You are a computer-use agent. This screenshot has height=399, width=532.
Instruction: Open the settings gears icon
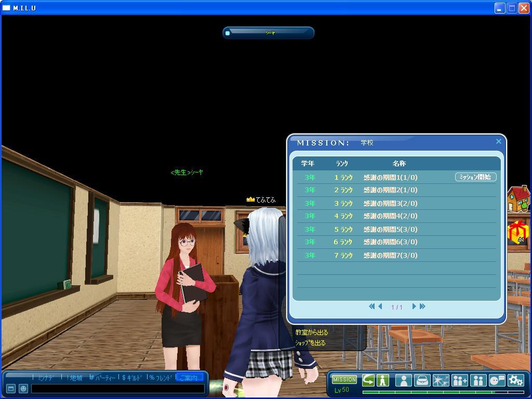click(515, 380)
